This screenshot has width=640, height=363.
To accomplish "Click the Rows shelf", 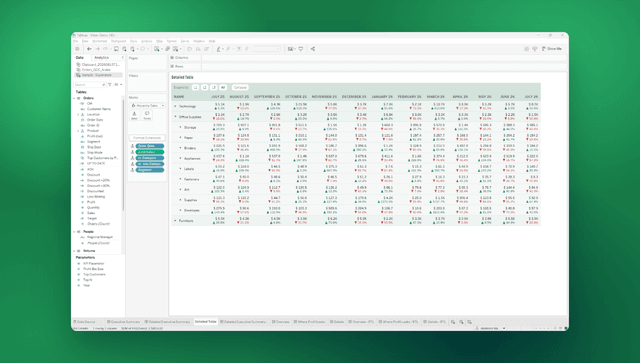I will pos(367,66).
